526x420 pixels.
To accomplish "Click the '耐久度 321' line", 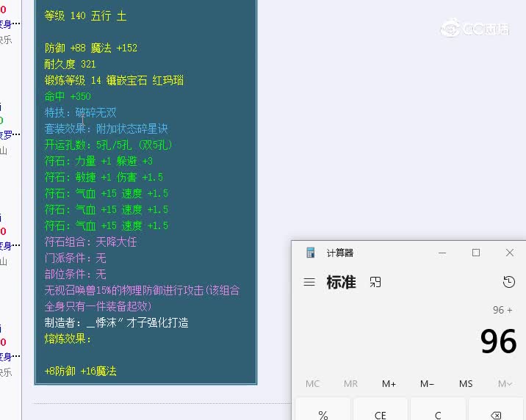I will coord(70,64).
